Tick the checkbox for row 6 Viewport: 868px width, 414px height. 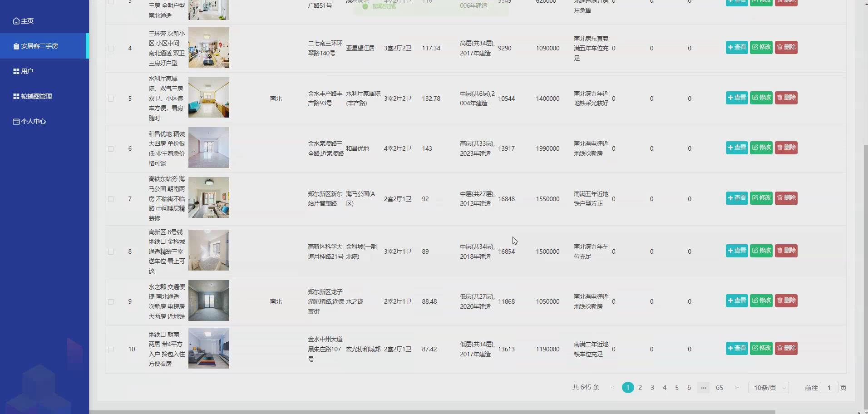pos(111,148)
